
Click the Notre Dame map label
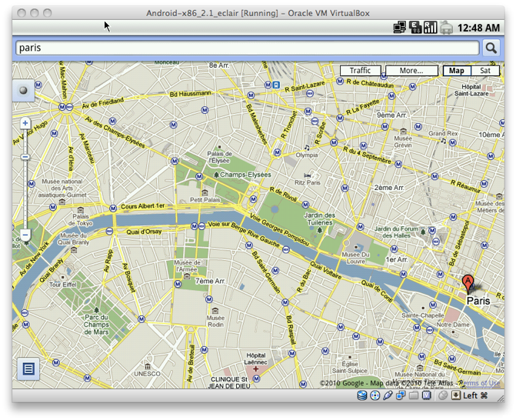pos(453,325)
